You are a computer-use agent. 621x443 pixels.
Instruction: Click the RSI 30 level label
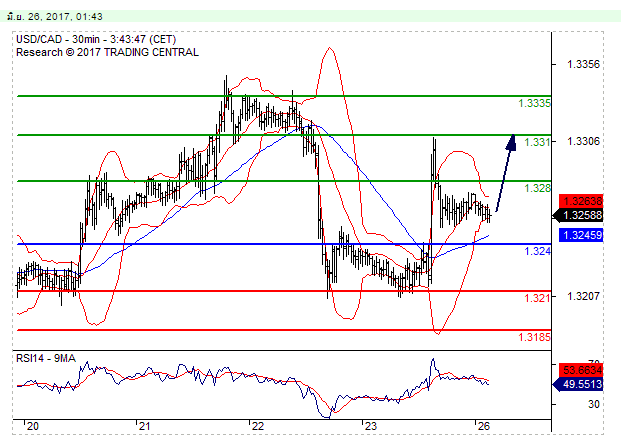click(593, 404)
